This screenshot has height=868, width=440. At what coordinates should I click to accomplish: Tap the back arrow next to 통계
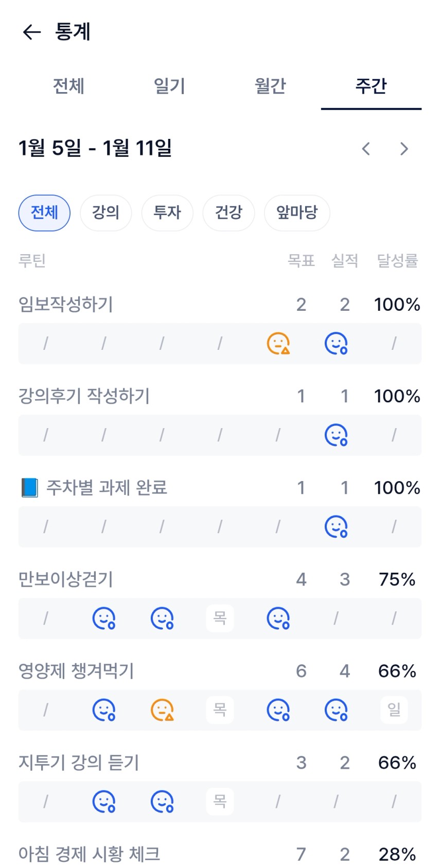pyautogui.click(x=32, y=32)
